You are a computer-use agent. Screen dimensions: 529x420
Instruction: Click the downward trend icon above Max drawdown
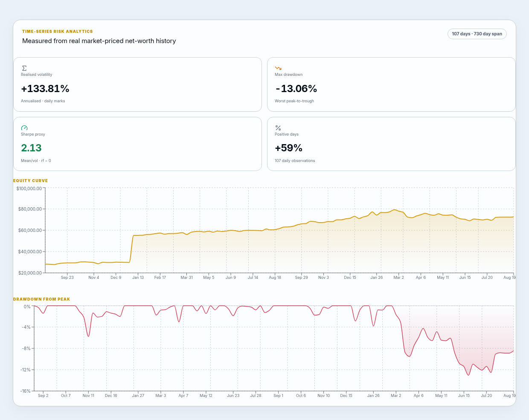(x=278, y=68)
